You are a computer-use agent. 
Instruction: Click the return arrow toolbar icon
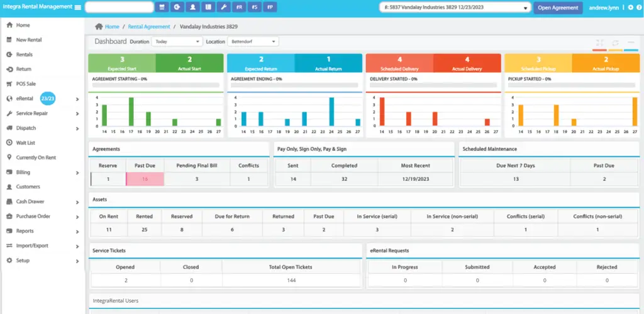(177, 7)
